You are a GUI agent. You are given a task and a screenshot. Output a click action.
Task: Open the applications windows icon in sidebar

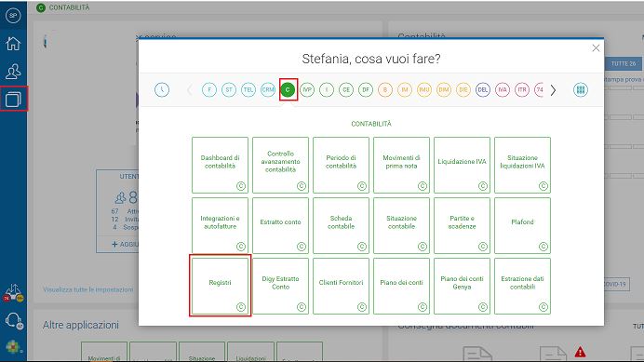(x=13, y=99)
